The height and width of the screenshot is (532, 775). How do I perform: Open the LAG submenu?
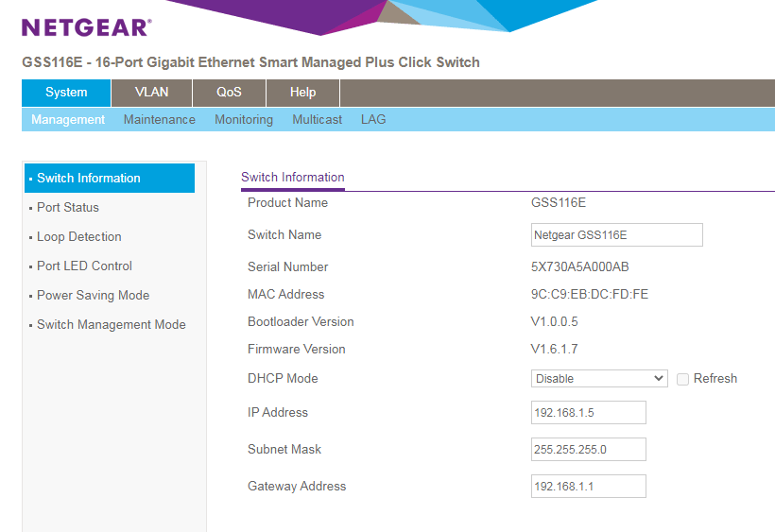373,120
